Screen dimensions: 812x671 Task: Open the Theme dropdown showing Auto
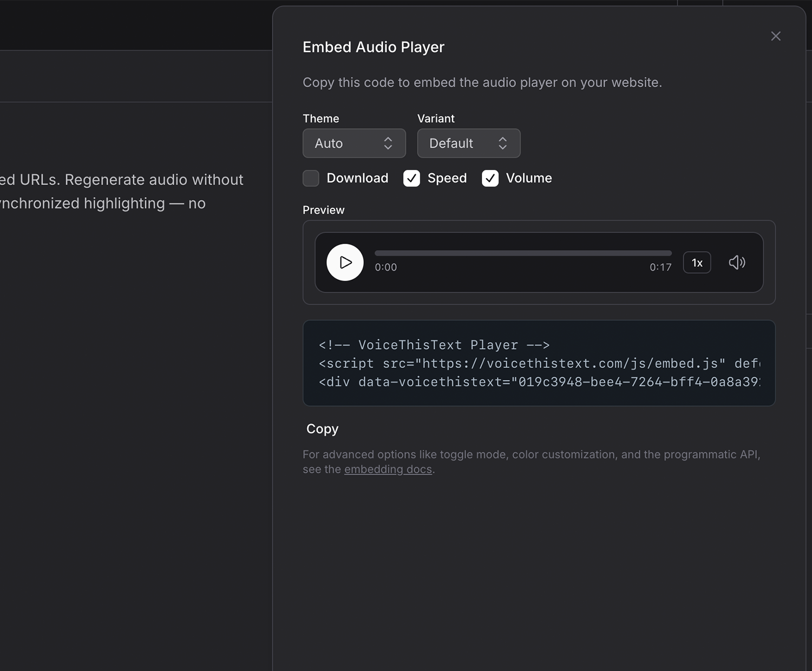[354, 143]
